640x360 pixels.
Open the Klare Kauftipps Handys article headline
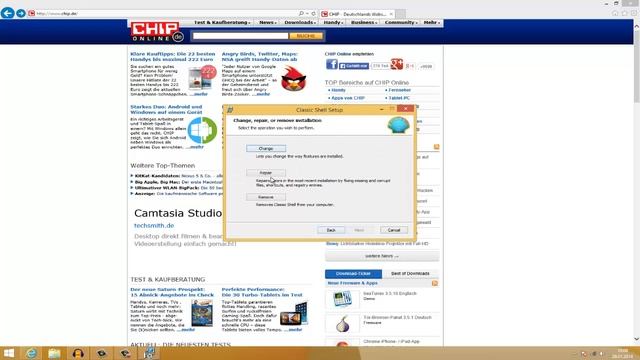(x=172, y=56)
